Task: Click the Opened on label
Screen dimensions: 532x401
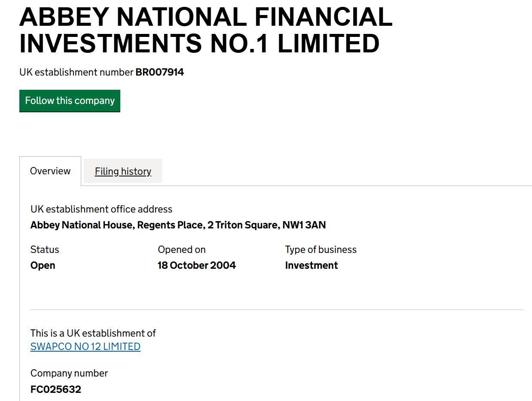Action: click(x=182, y=249)
